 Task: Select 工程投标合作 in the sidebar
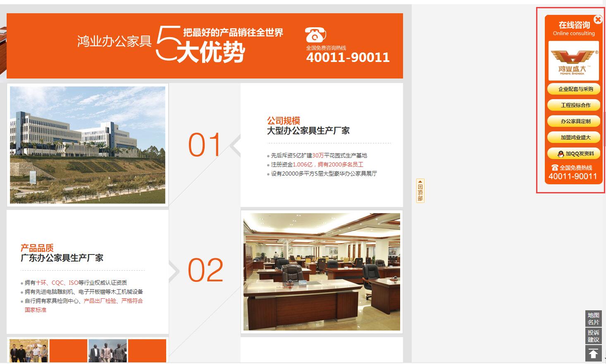[x=573, y=105]
